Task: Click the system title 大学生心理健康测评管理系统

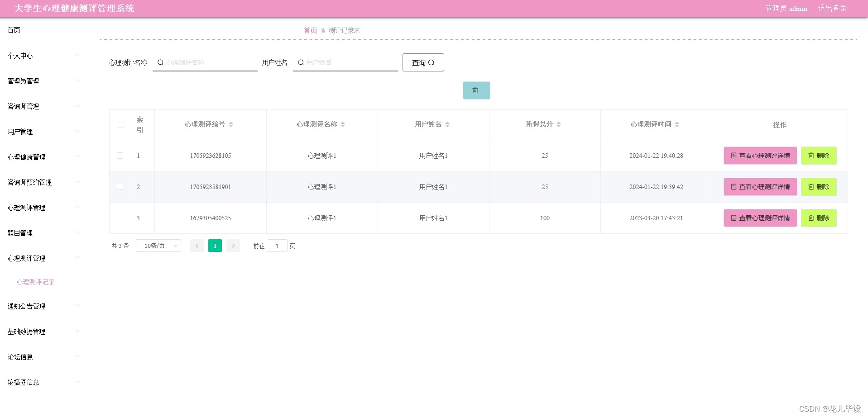Action: coord(74,8)
